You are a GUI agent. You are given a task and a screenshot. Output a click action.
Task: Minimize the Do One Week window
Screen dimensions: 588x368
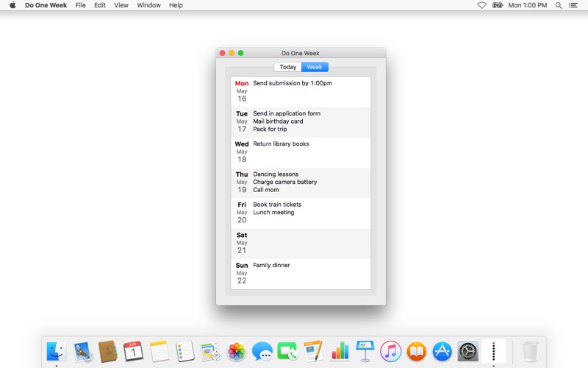pos(232,53)
